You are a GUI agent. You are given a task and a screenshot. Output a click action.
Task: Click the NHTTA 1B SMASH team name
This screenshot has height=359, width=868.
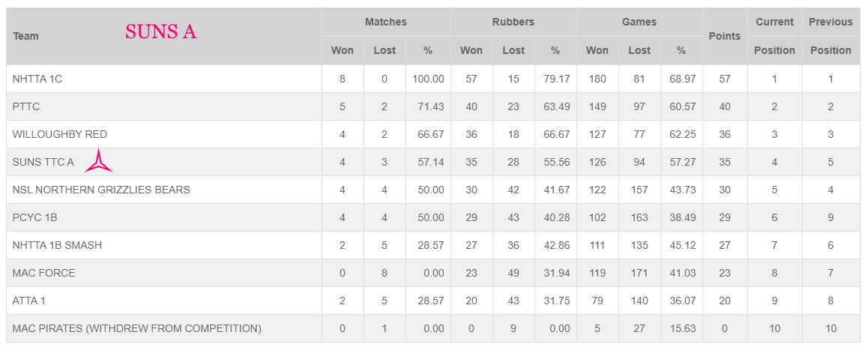pos(57,245)
